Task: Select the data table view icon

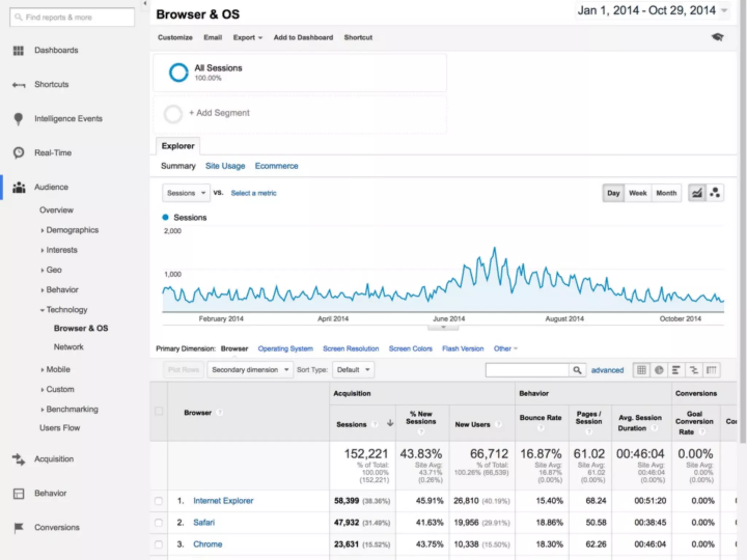Action: 641,370
